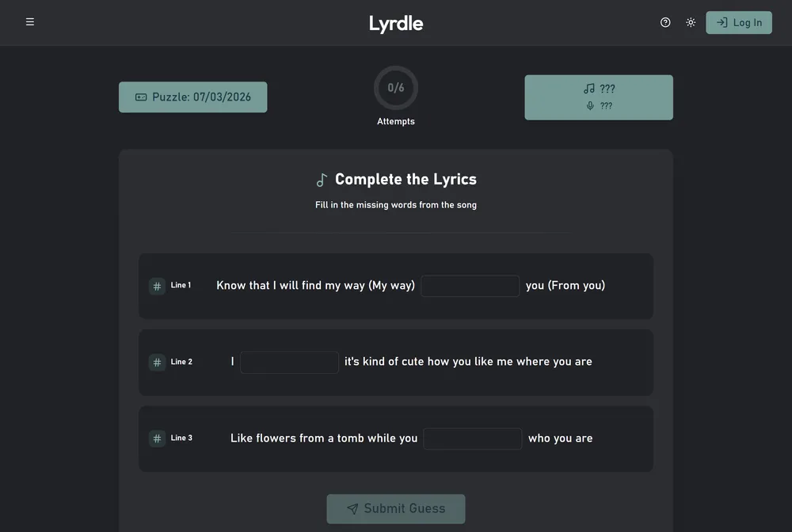The height and width of the screenshot is (532, 792).
Task: Click the Submit Guess button
Action: tap(395, 509)
